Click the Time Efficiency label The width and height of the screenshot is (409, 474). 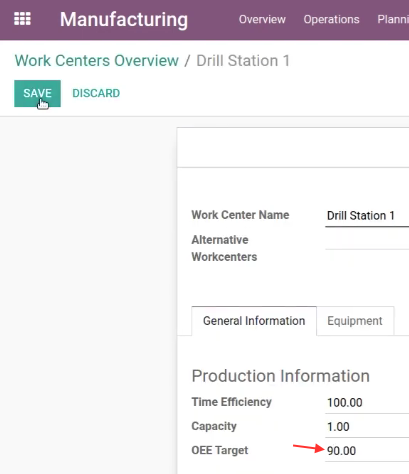(232, 402)
